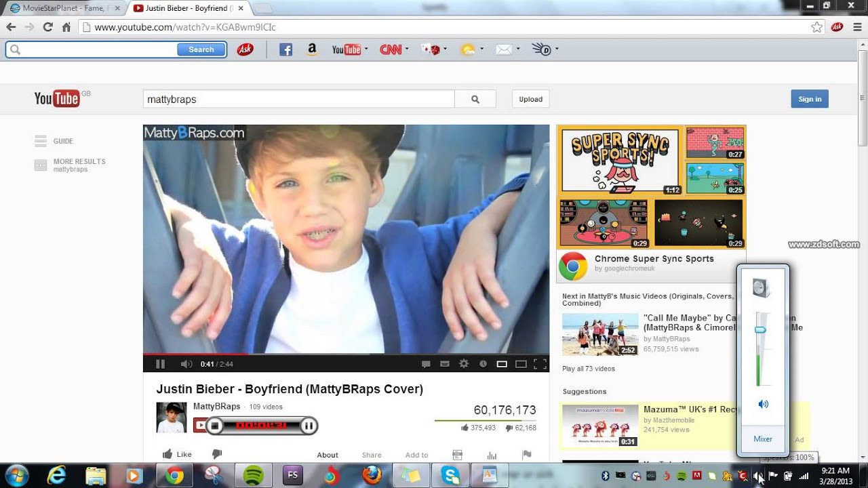Click YouTube magnifier search button
This screenshot has width=868, height=488.
pos(475,99)
